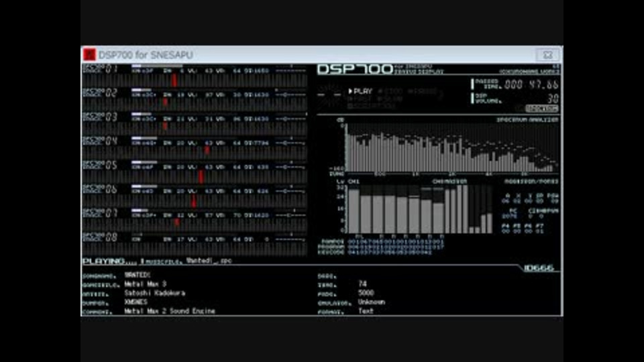Screen dimensions: 644x362
Task: Click channel 04 pan slider knob
Action: [284, 143]
